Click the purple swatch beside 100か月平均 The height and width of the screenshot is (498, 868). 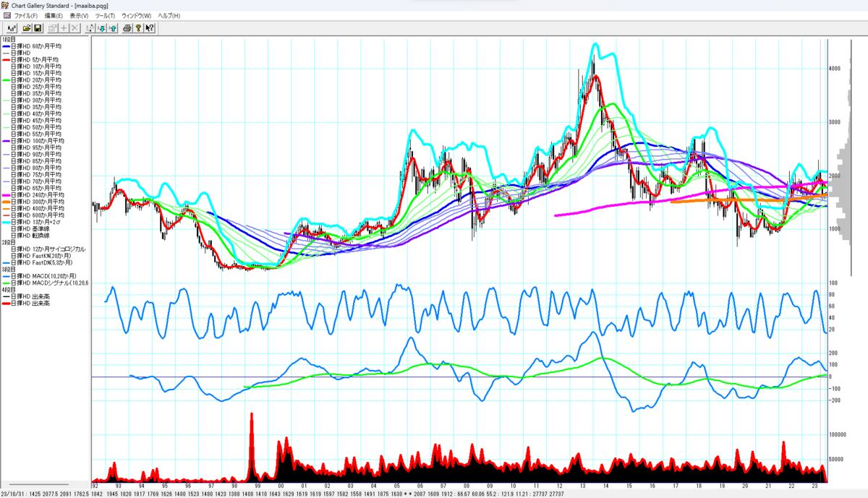coord(6,141)
